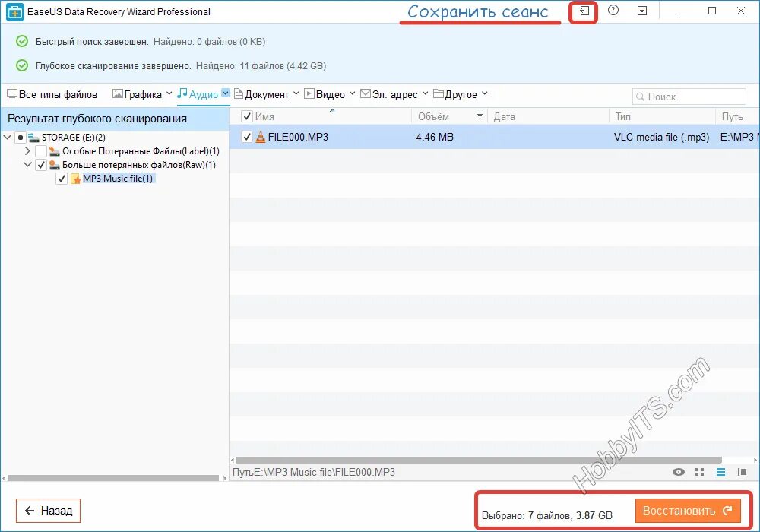Screen dimensions: 760x532
Task: Select the FILE000.MP3 file name
Action: [x=298, y=137]
